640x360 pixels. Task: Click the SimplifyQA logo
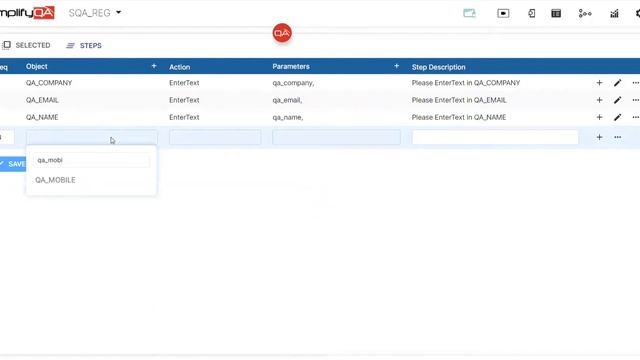(x=27, y=13)
